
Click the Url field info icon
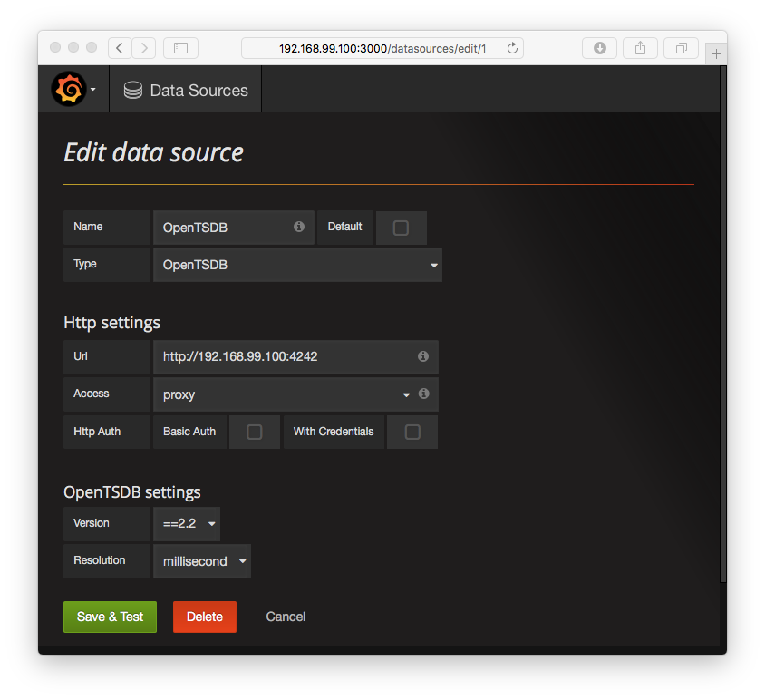pyautogui.click(x=423, y=356)
